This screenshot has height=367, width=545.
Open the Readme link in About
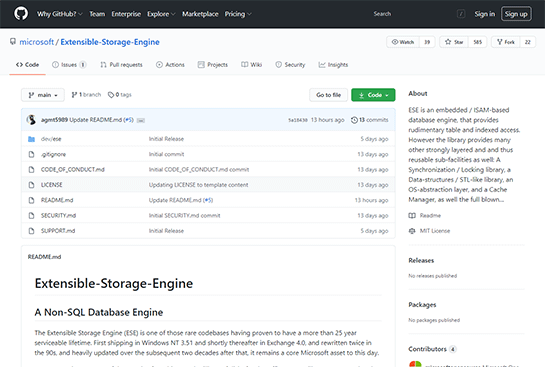tap(425, 215)
